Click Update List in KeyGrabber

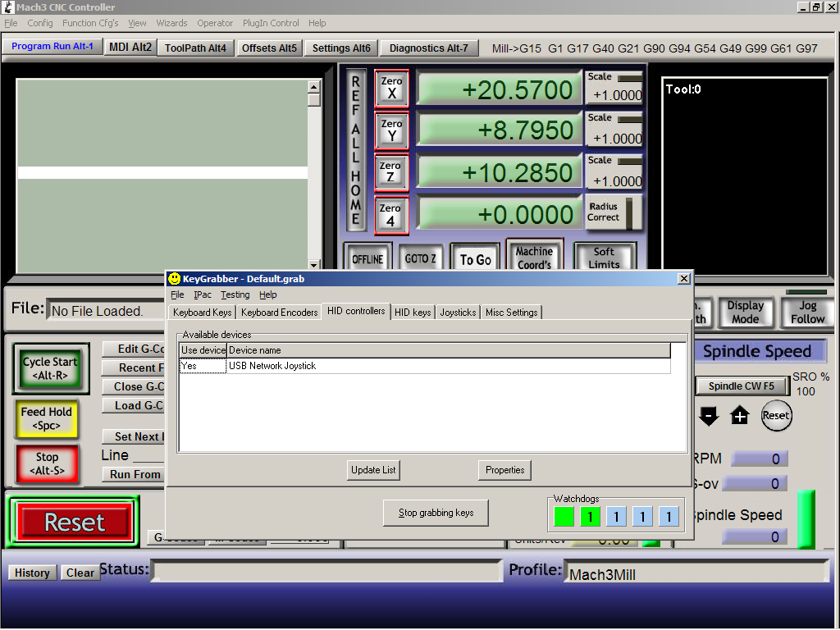coord(373,470)
